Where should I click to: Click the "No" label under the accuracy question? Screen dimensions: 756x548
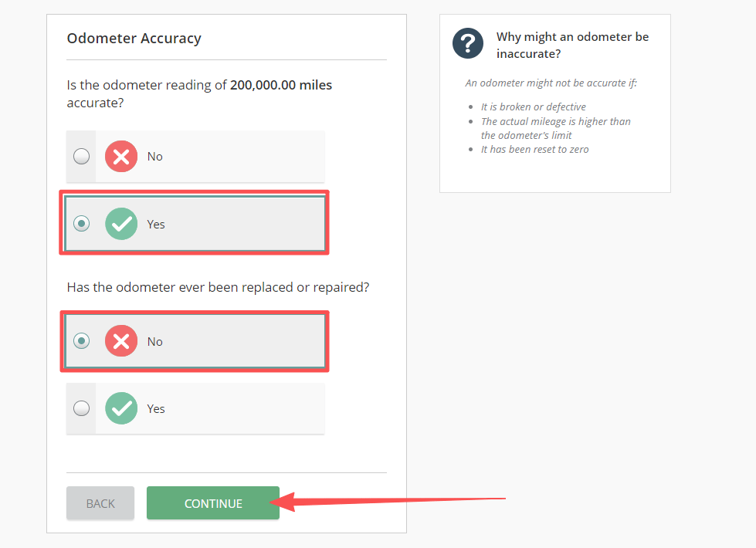pyautogui.click(x=155, y=157)
